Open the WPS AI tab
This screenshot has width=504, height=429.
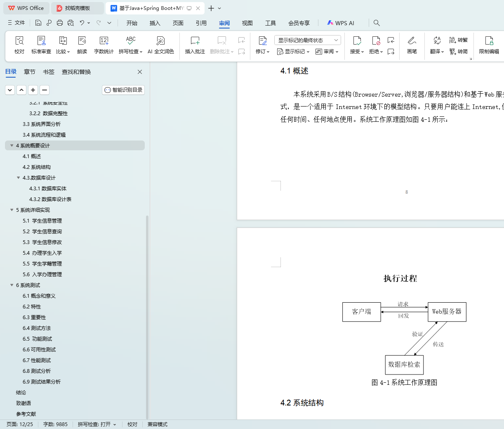[341, 23]
